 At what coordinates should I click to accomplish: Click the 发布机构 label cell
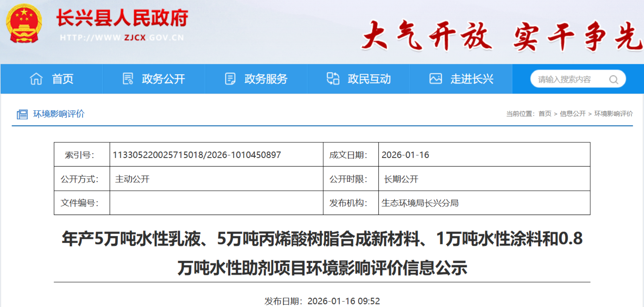pos(351,203)
